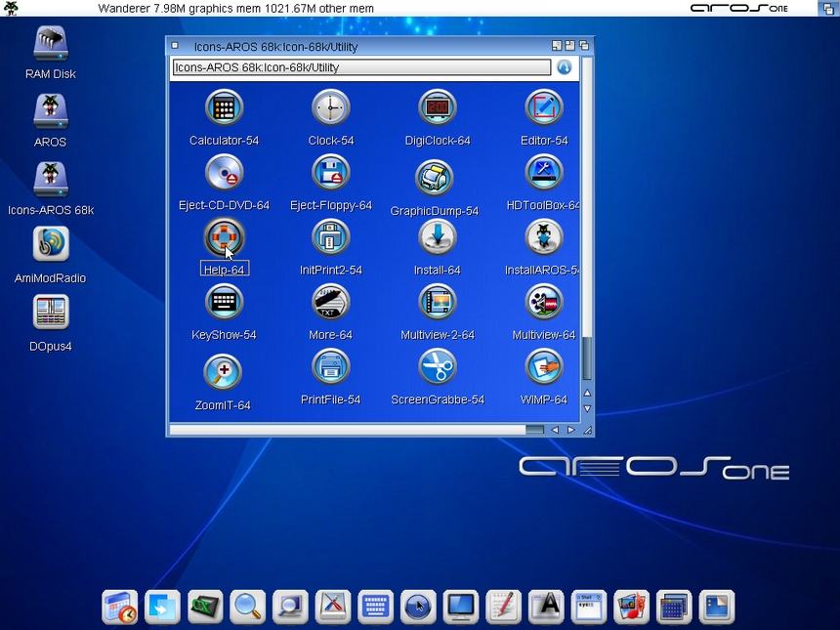Click the AmiModRadio desktop icon
This screenshot has height=630, width=840.
51,244
